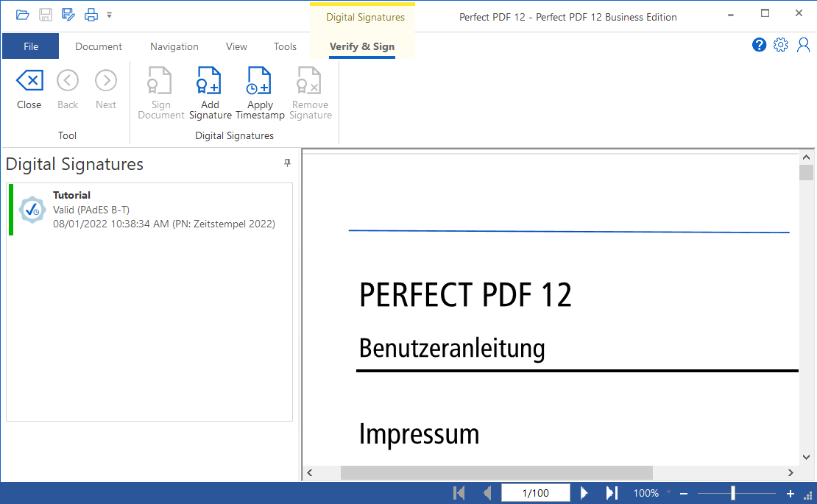Print the document via printer icon
This screenshot has height=504, width=817.
point(91,15)
